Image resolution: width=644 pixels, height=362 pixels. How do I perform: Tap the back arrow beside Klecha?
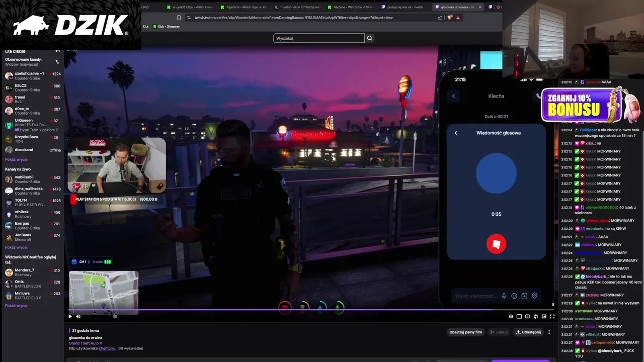tap(453, 96)
